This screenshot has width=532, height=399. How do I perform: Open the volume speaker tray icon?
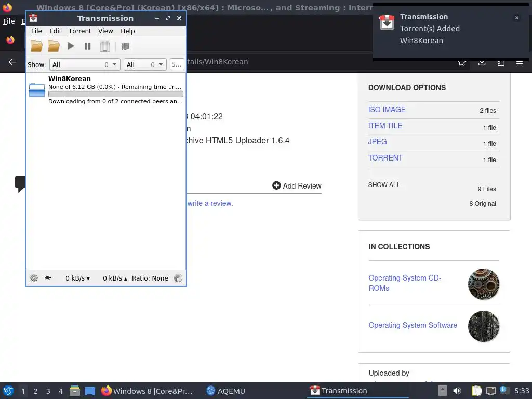(x=457, y=391)
